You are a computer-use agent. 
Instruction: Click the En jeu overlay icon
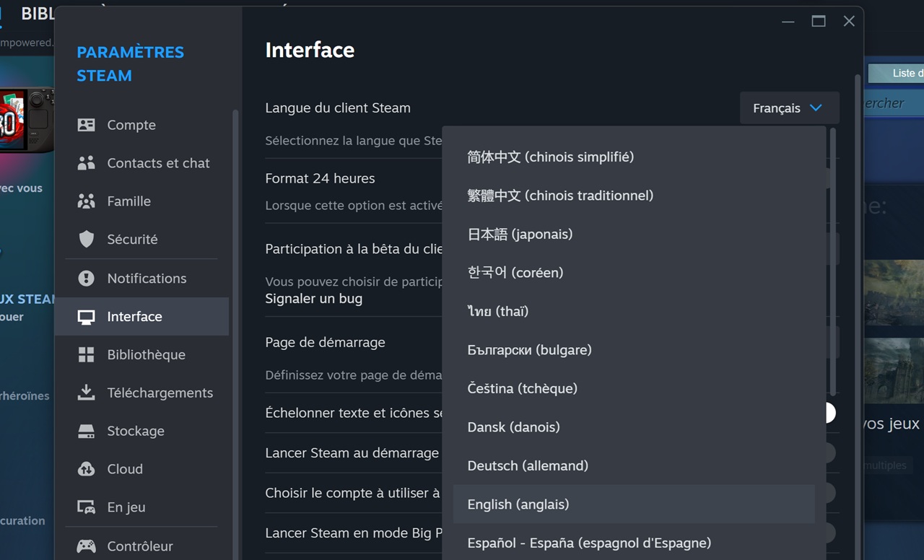click(86, 507)
